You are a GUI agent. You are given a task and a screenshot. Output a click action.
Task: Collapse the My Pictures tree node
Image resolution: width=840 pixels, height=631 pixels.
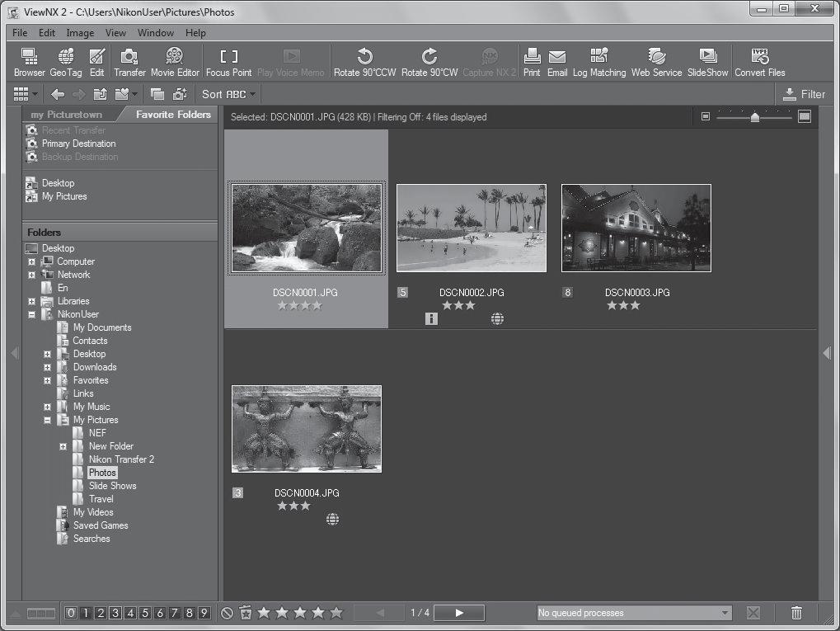click(x=47, y=421)
